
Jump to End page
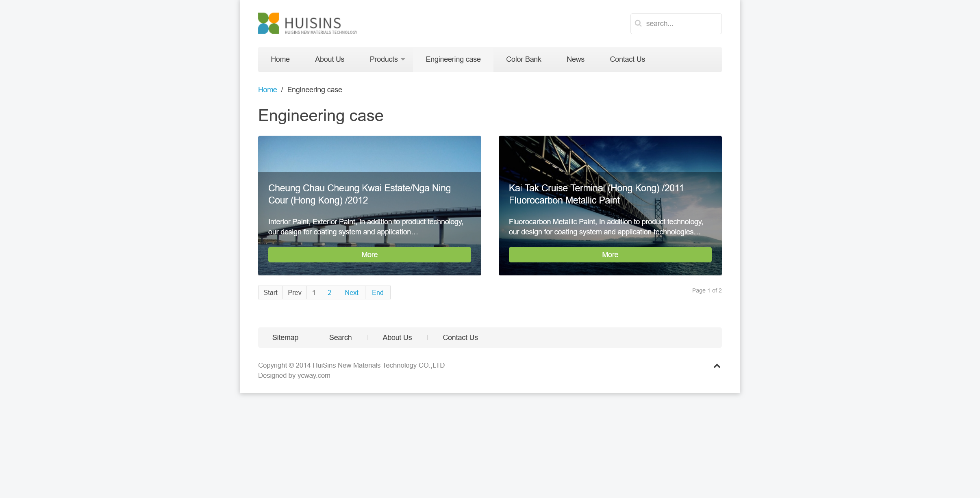(378, 292)
